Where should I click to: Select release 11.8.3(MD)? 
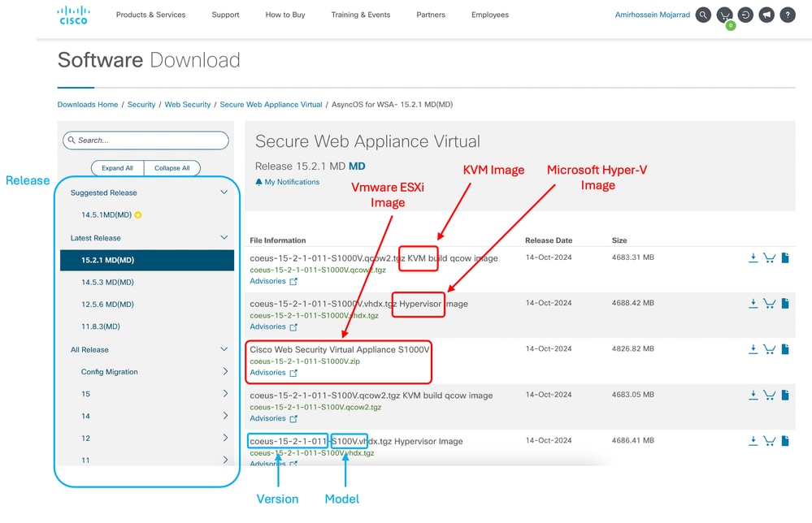[101, 327]
